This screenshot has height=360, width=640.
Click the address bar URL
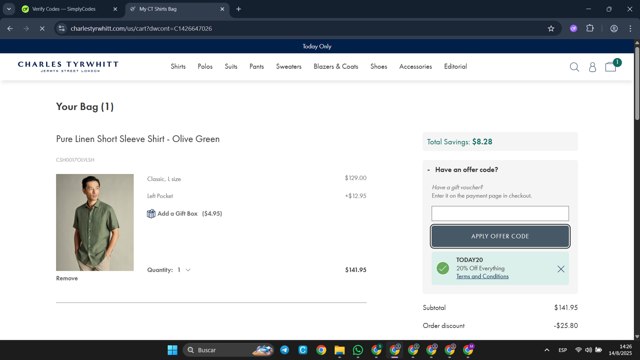tap(141, 29)
